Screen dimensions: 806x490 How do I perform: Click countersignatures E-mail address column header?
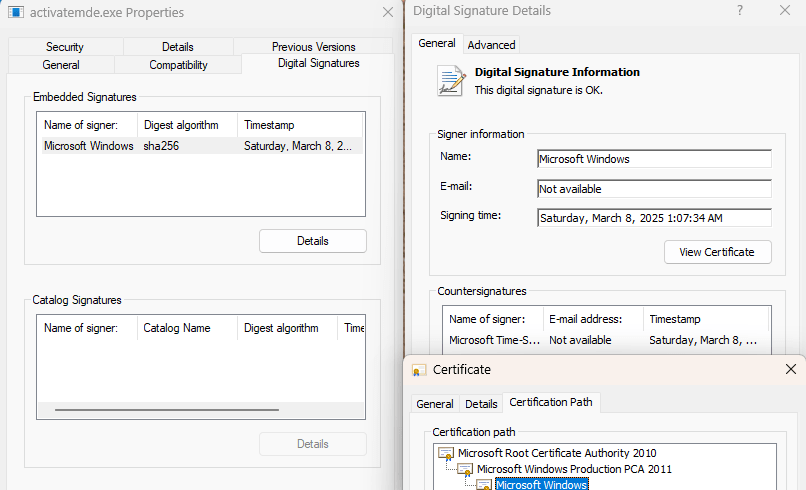click(x=593, y=319)
